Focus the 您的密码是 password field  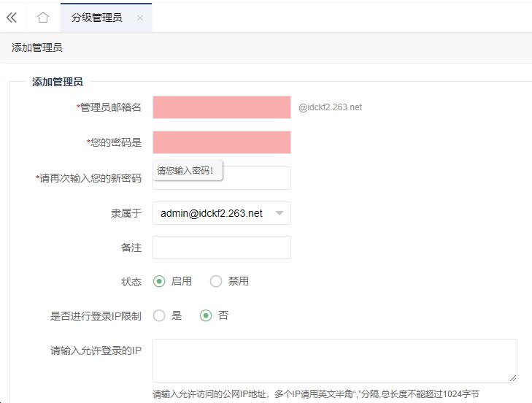[x=221, y=142]
